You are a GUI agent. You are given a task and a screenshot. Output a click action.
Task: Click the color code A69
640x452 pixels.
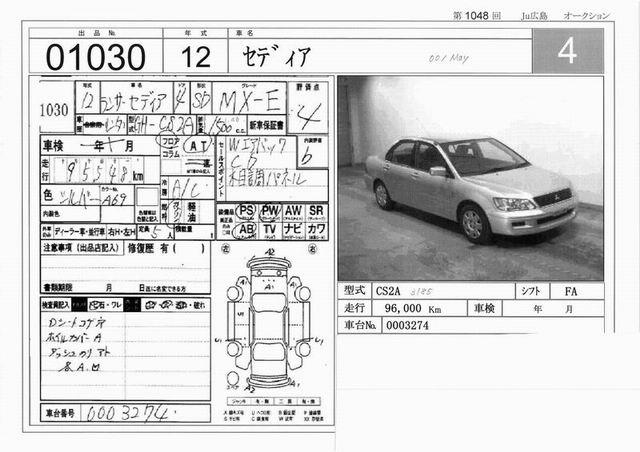click(116, 200)
